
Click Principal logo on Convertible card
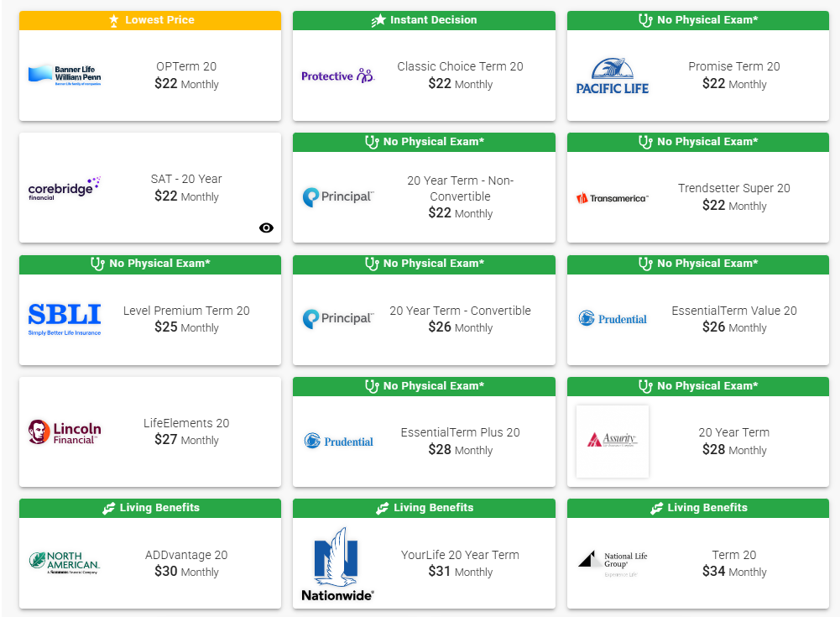[x=338, y=319]
